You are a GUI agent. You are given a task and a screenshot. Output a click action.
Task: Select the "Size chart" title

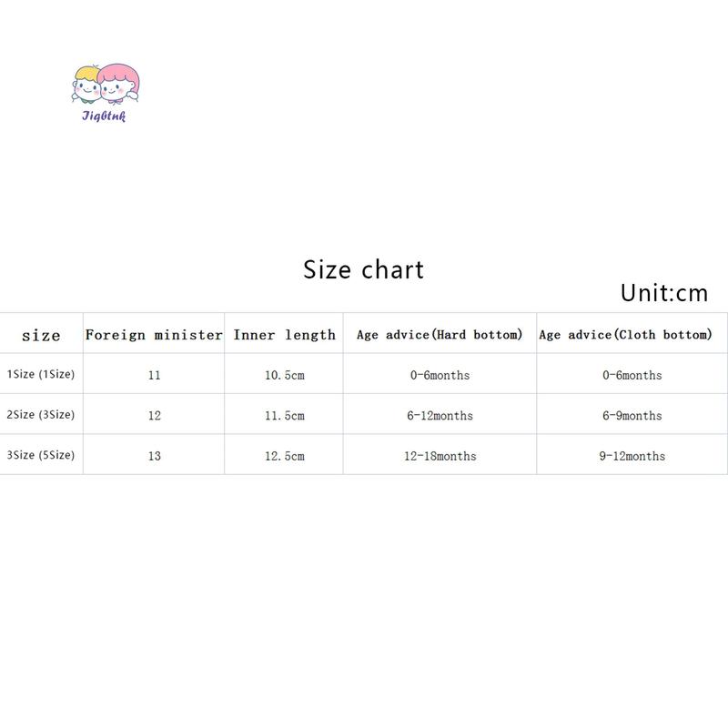(363, 270)
